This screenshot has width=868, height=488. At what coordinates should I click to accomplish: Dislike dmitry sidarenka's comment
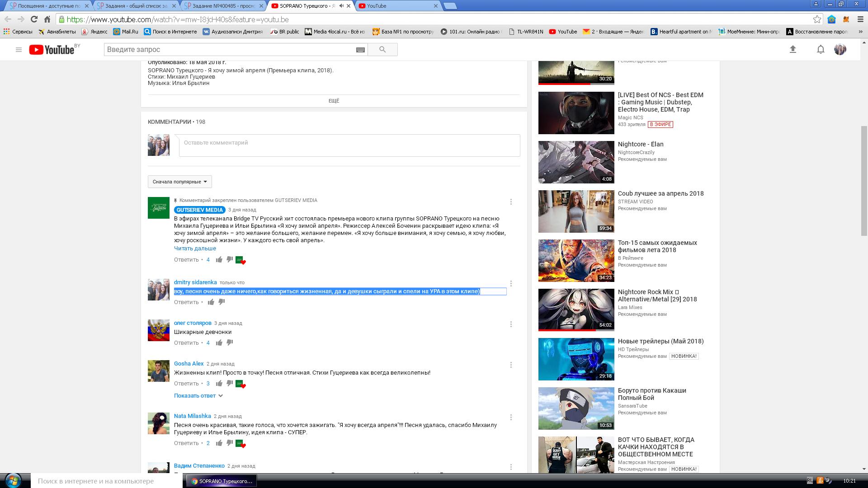point(222,302)
